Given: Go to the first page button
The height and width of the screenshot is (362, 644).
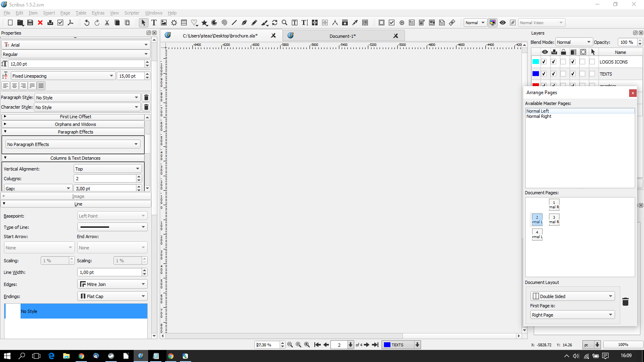Looking at the screenshot, I should coord(317,345).
